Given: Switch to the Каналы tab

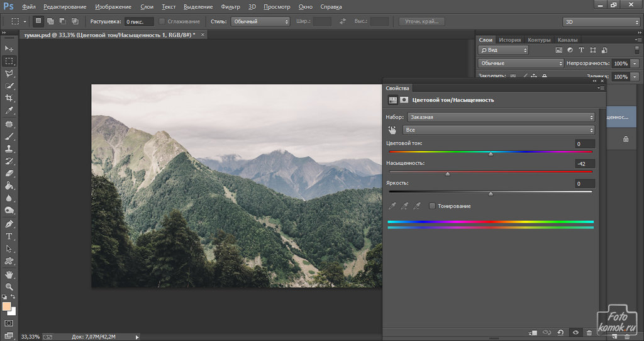Looking at the screenshot, I should click(568, 40).
